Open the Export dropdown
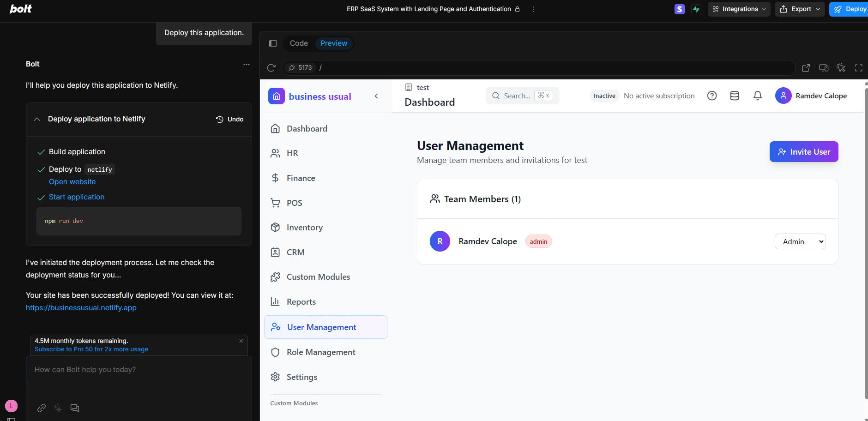Viewport: 868px width, 421px height. pyautogui.click(x=800, y=9)
